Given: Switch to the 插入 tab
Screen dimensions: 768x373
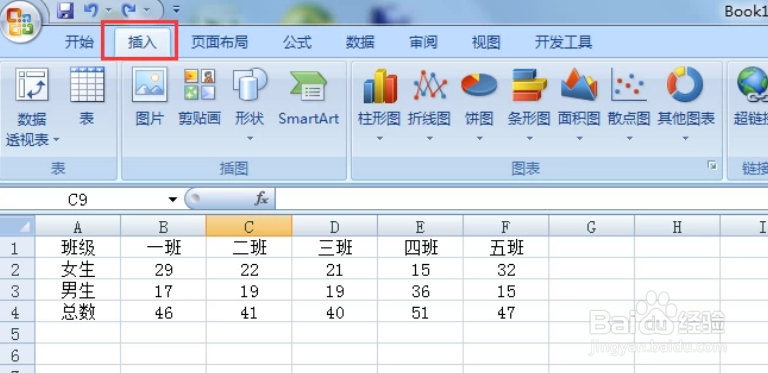Looking at the screenshot, I should click(x=142, y=43).
